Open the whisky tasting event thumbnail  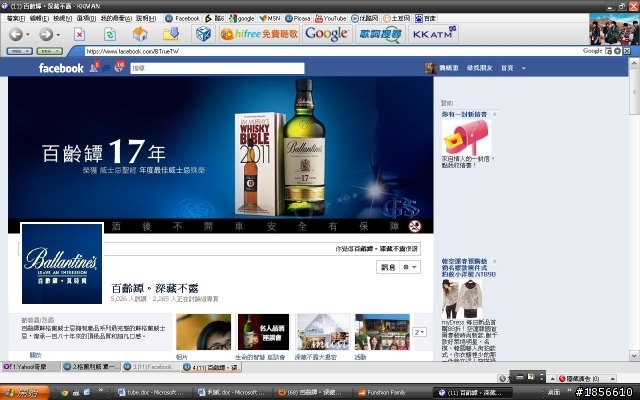coord(263,332)
